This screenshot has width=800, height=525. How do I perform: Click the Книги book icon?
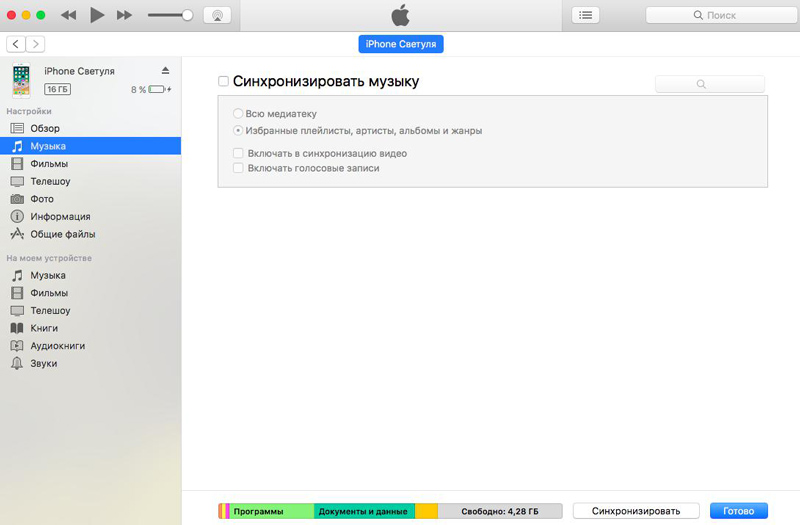coord(17,328)
